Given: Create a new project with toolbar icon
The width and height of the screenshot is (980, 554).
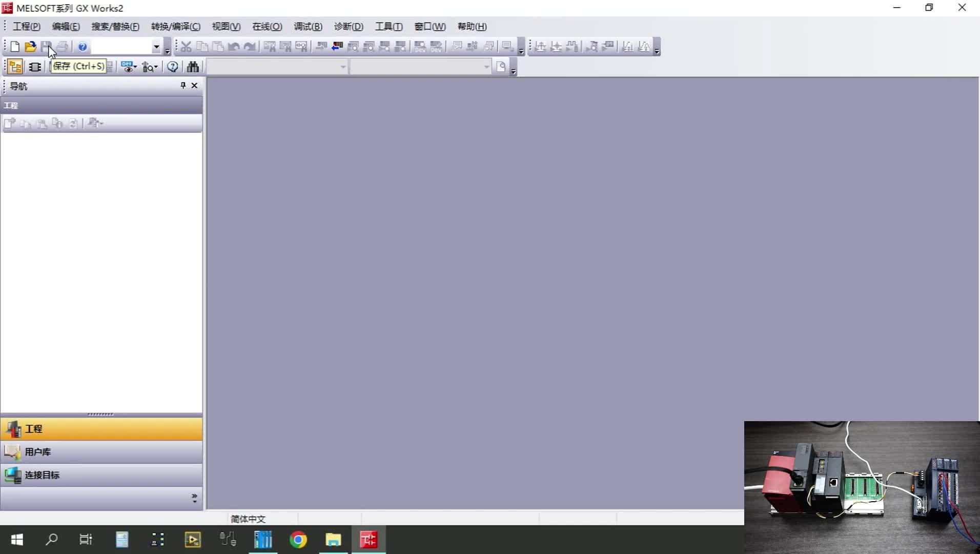Looking at the screenshot, I should coord(15,47).
